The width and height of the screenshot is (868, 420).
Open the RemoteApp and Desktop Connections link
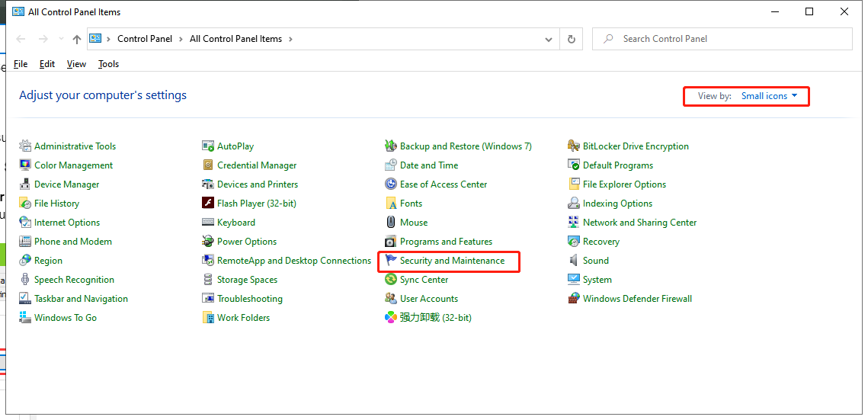[x=294, y=261]
